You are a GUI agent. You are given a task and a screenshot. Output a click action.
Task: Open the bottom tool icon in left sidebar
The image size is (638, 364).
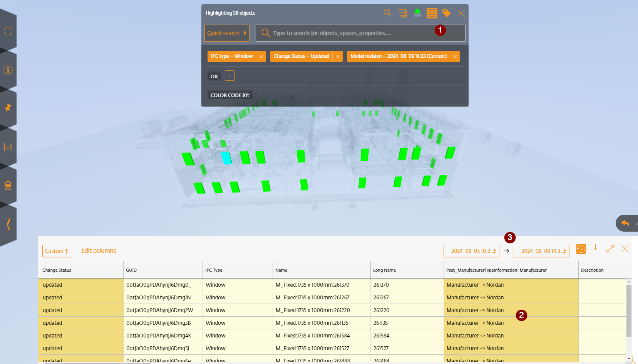click(x=8, y=224)
